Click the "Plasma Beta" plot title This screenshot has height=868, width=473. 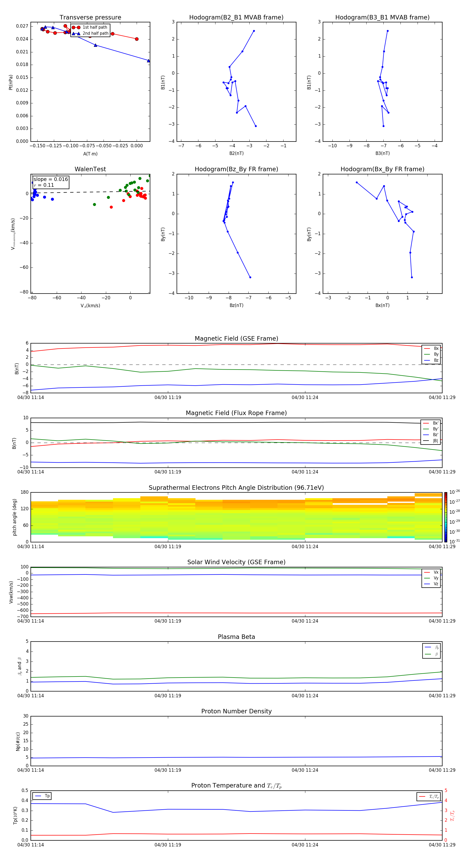click(236, 637)
